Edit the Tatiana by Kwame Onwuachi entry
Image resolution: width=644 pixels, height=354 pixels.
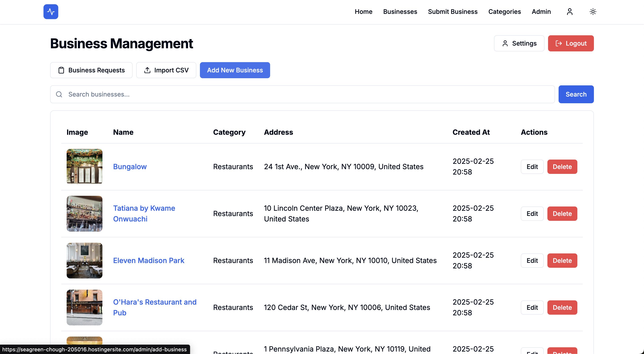click(532, 214)
